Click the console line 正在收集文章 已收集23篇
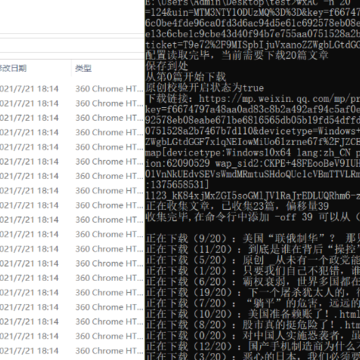Image resolution: width=360 pixels, height=360 pixels. pyautogui.click(x=237, y=206)
